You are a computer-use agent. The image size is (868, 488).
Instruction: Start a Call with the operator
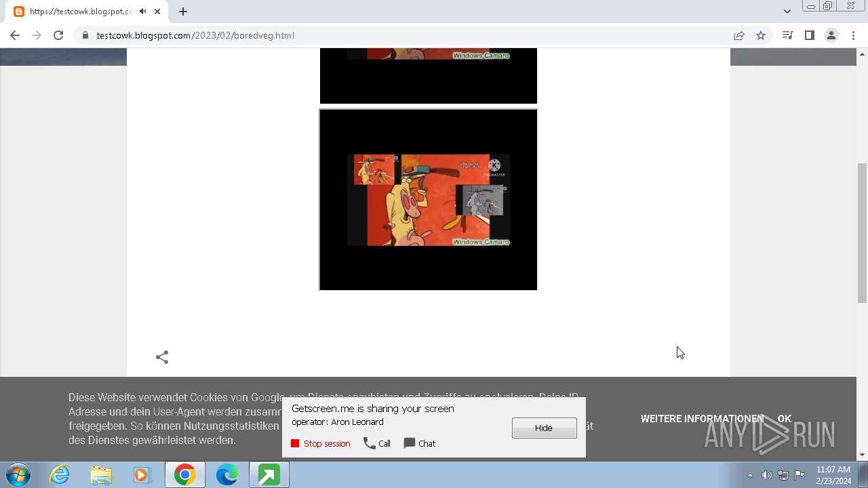[377, 443]
